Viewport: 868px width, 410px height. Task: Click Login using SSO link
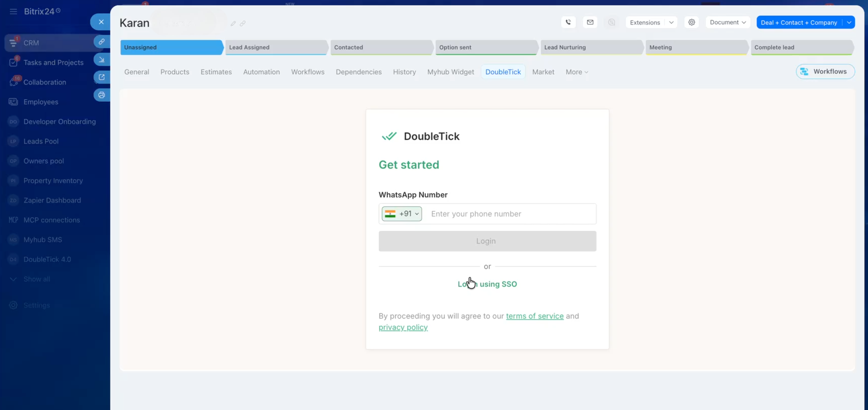[x=487, y=284]
